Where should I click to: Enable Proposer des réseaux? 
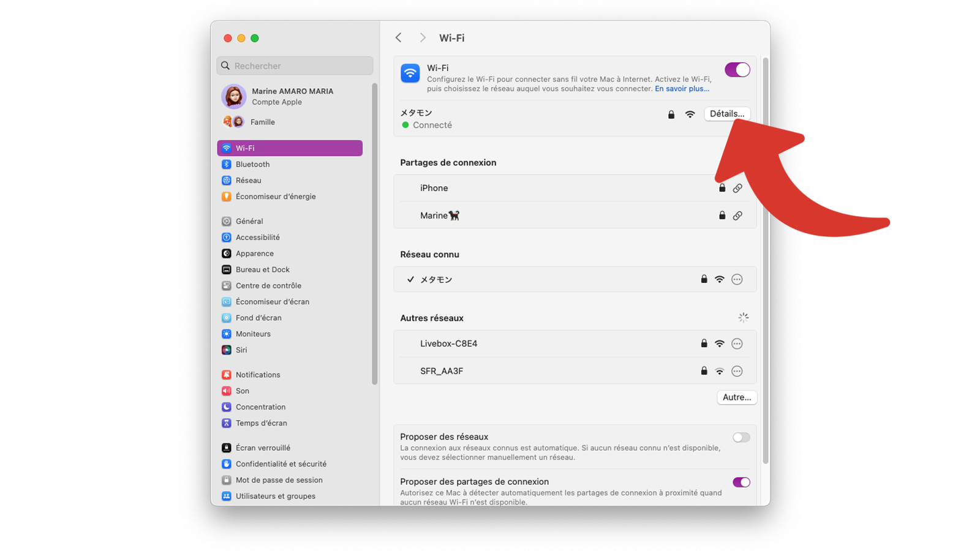point(741,437)
